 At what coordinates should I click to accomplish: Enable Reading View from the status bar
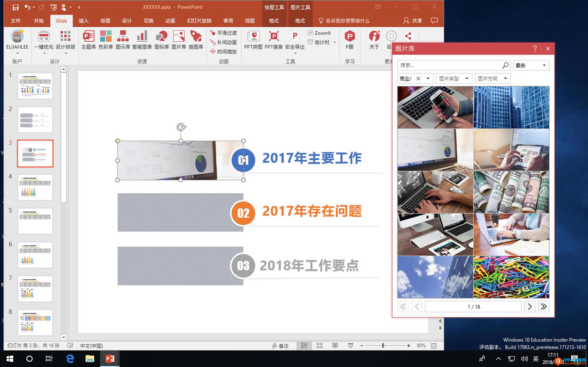(x=335, y=346)
